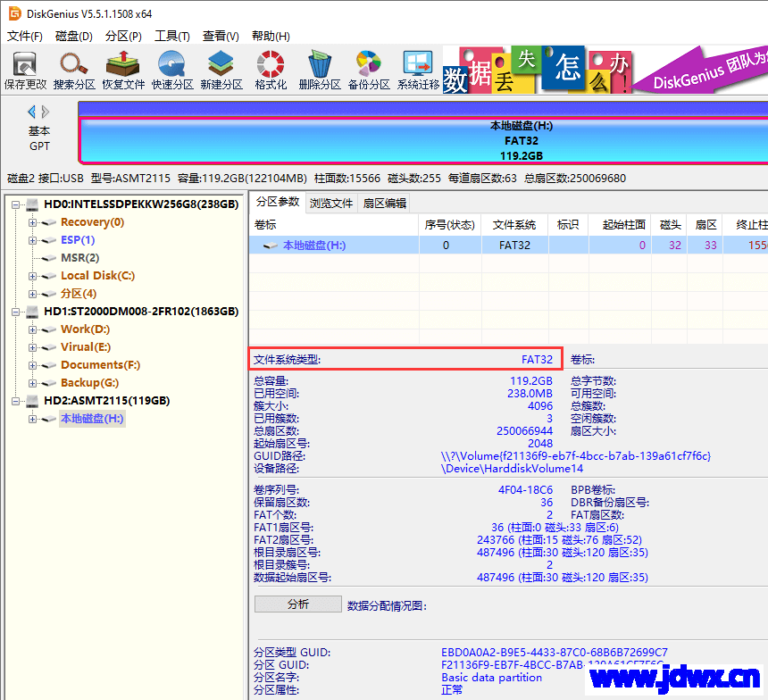Click the HD1 ST2000DM008 disk icon
The image size is (768, 700).
pyautogui.click(x=32, y=312)
